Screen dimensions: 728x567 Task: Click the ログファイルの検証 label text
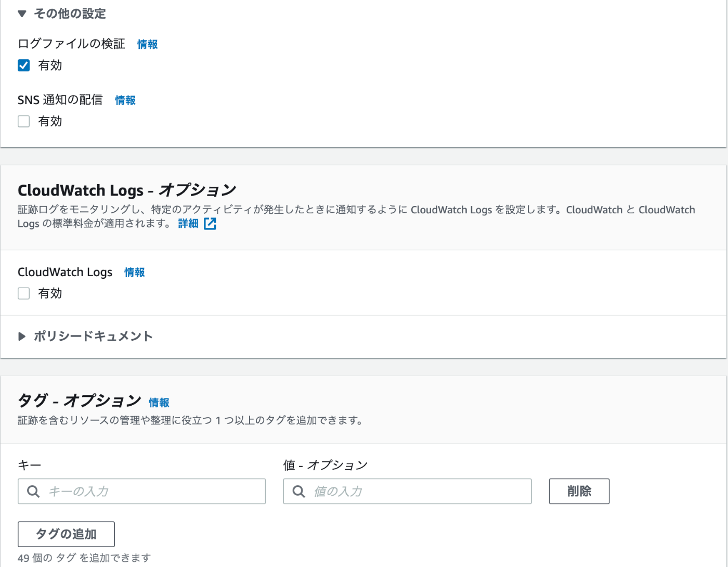pyautogui.click(x=72, y=44)
